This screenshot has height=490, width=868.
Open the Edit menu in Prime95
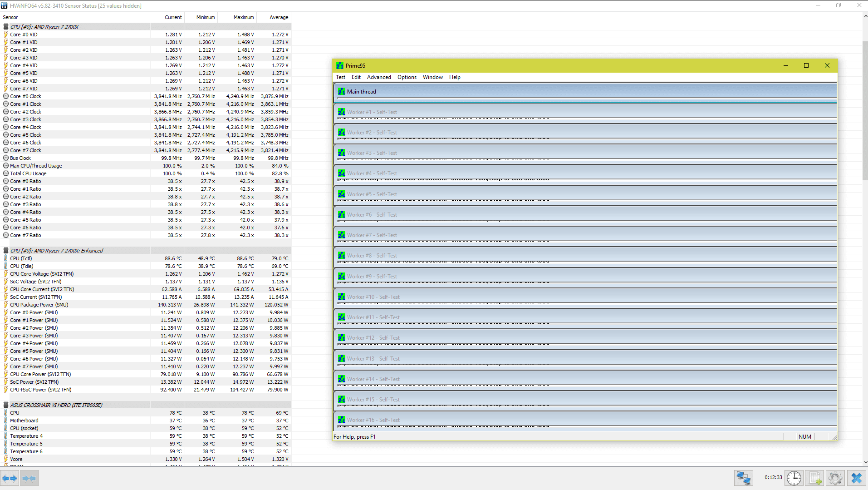[x=356, y=77]
